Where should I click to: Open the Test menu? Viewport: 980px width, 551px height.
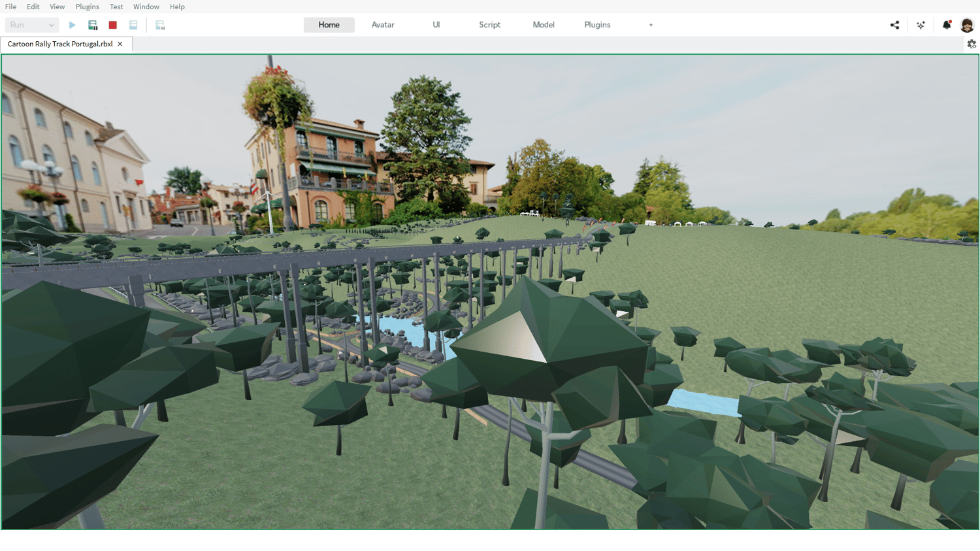point(116,7)
